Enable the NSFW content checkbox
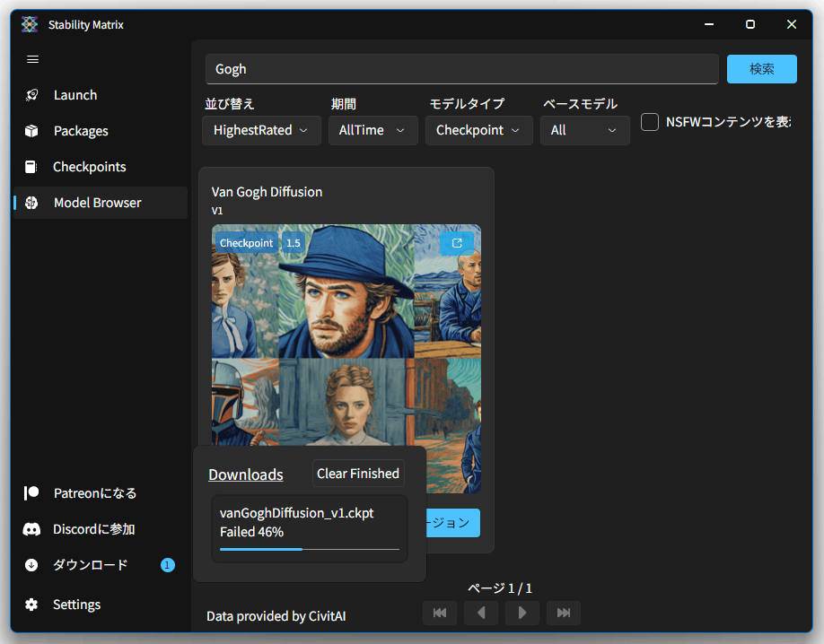This screenshot has width=824, height=644. pos(650,122)
